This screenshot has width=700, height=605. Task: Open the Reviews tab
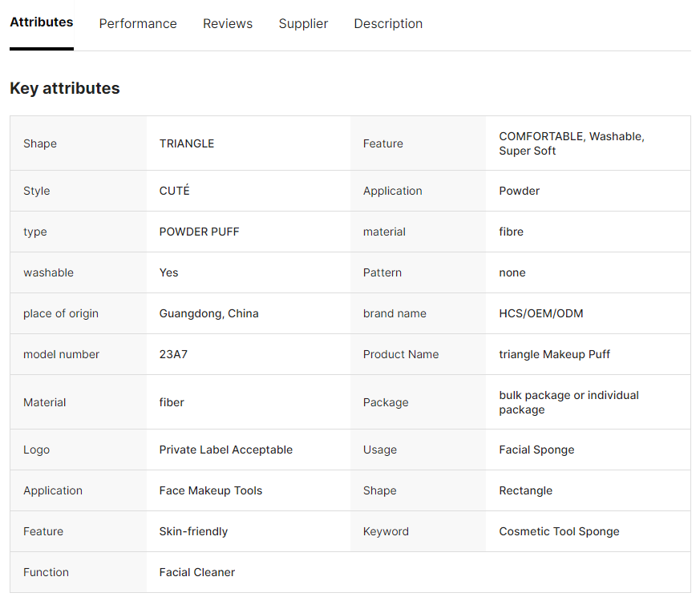[x=228, y=24]
